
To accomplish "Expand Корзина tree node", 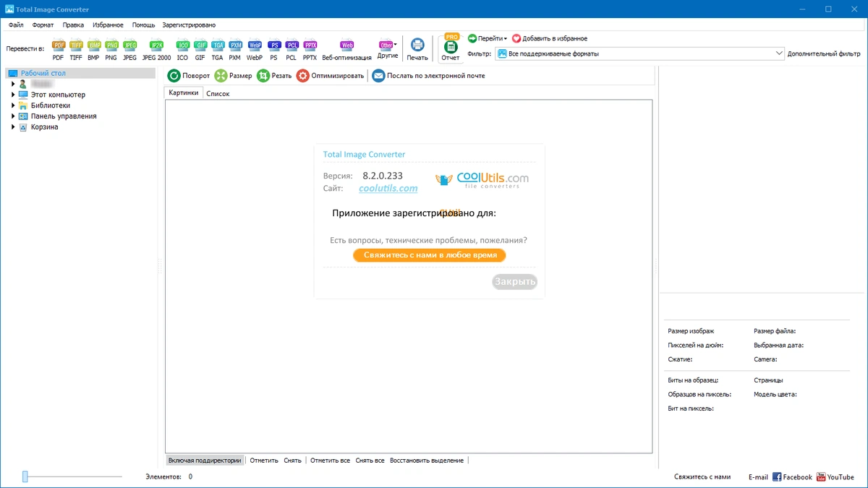I will [13, 127].
